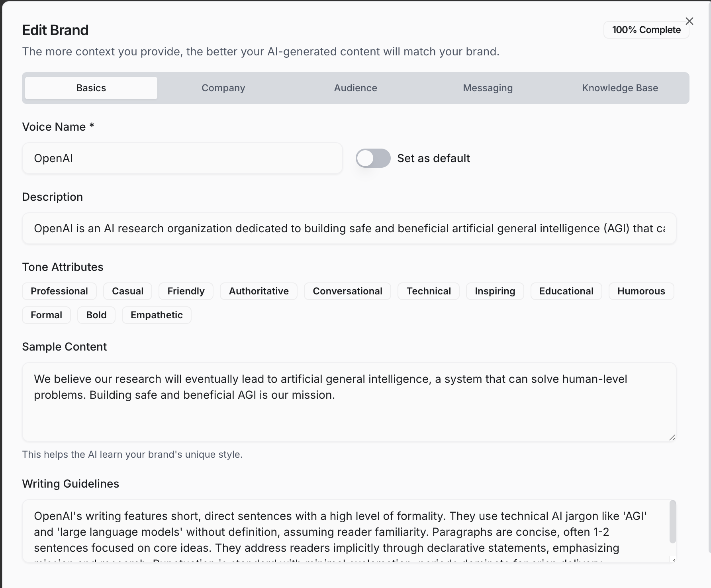Select the Humorous tone chip

(x=641, y=291)
